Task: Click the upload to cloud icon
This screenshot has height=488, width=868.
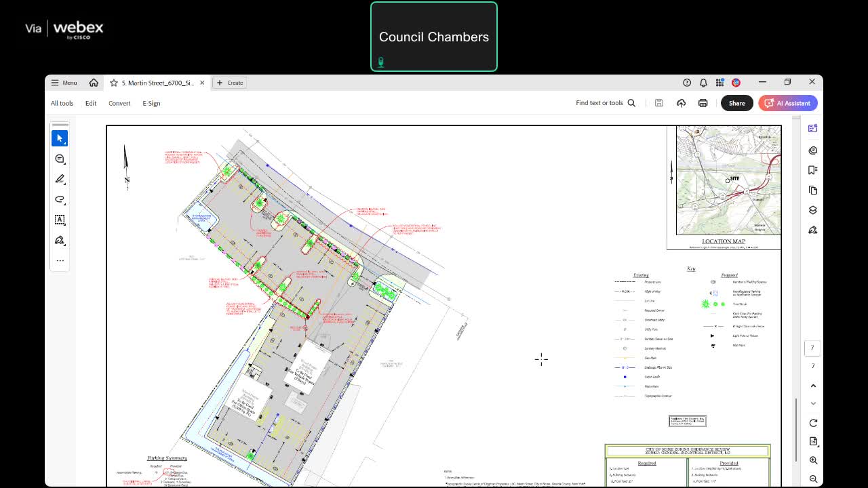Action: point(681,103)
